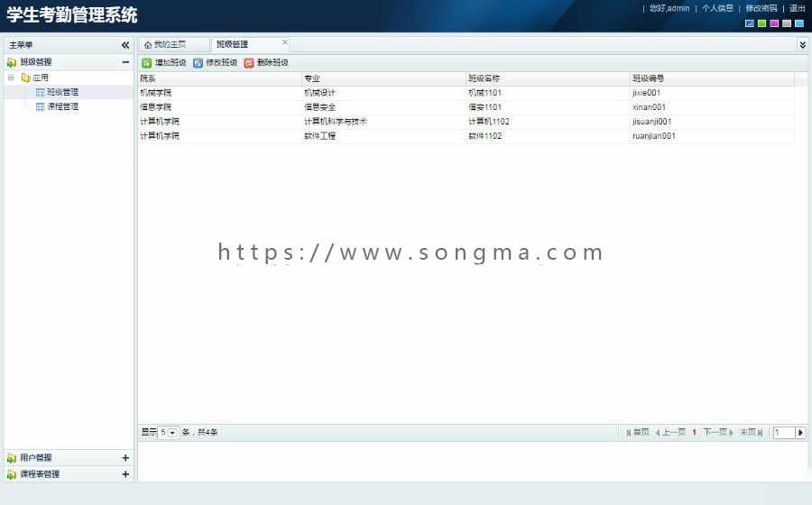This screenshot has height=505, width=812.
Task: Expand the 用户管理 accordion plus icon
Action: point(125,458)
